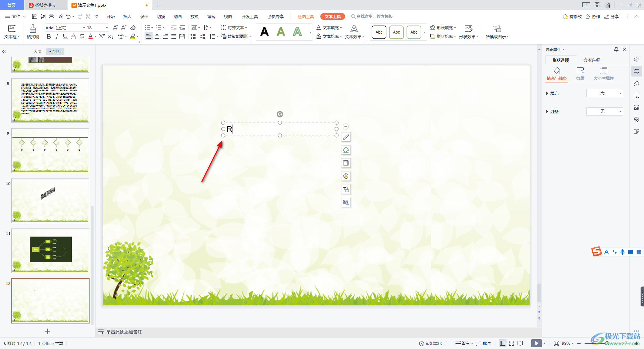Toggle Italic formatting
This screenshot has width=644, height=349.
57,37
